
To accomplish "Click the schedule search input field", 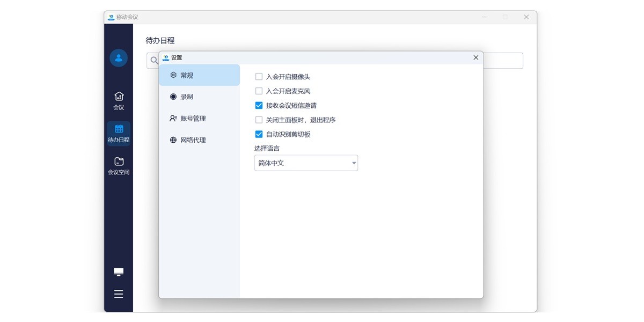I will tap(502, 61).
